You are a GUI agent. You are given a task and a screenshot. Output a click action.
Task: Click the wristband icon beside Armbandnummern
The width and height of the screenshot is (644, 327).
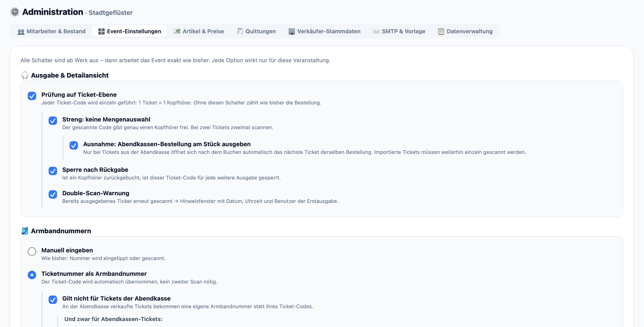(x=25, y=231)
